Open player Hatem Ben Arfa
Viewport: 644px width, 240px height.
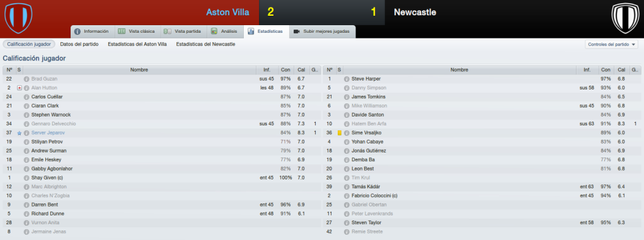(x=369, y=124)
